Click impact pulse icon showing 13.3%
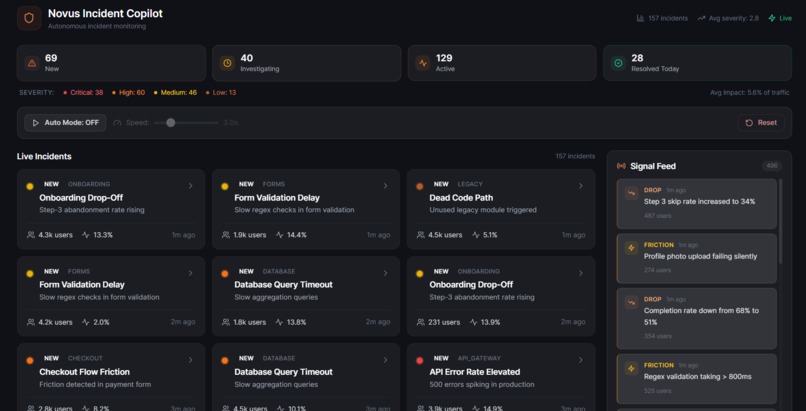Viewport: 806px width, 411px height. point(85,235)
